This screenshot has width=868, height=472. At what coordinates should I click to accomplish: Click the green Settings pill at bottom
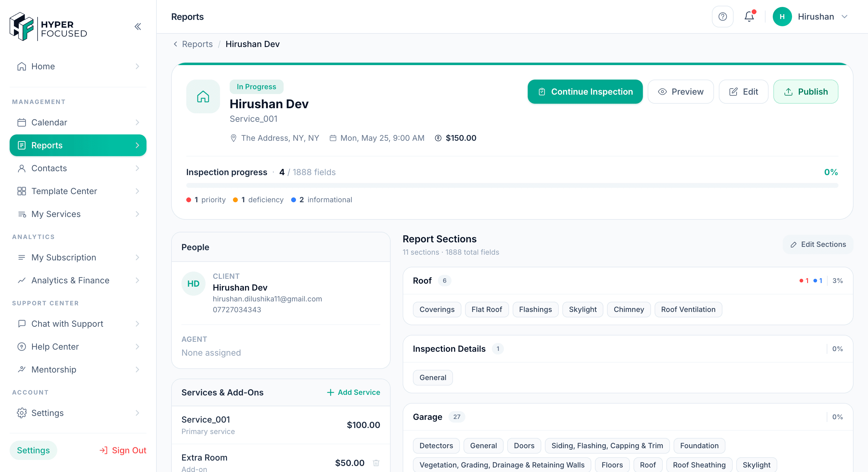(x=33, y=450)
